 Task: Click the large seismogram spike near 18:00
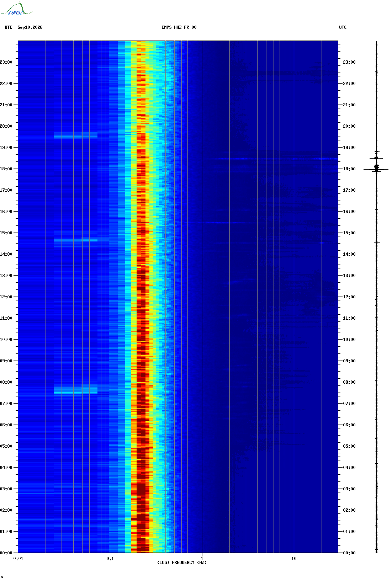point(376,169)
